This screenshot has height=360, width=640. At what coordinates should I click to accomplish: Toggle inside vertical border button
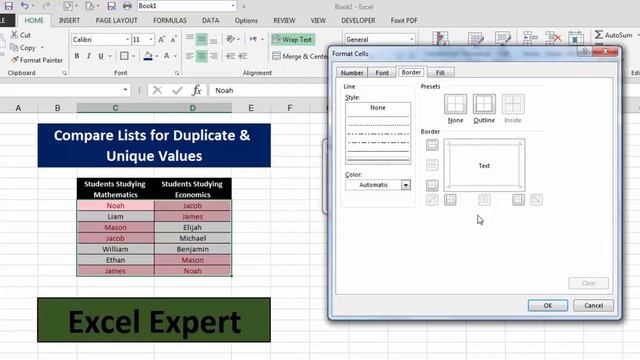coord(484,200)
